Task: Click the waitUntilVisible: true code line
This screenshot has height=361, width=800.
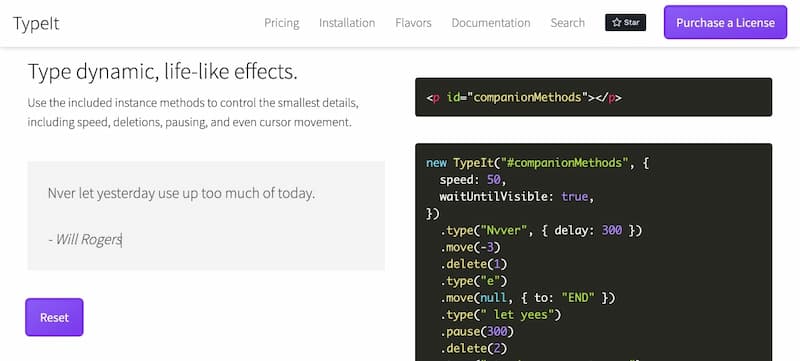Action: (516, 197)
